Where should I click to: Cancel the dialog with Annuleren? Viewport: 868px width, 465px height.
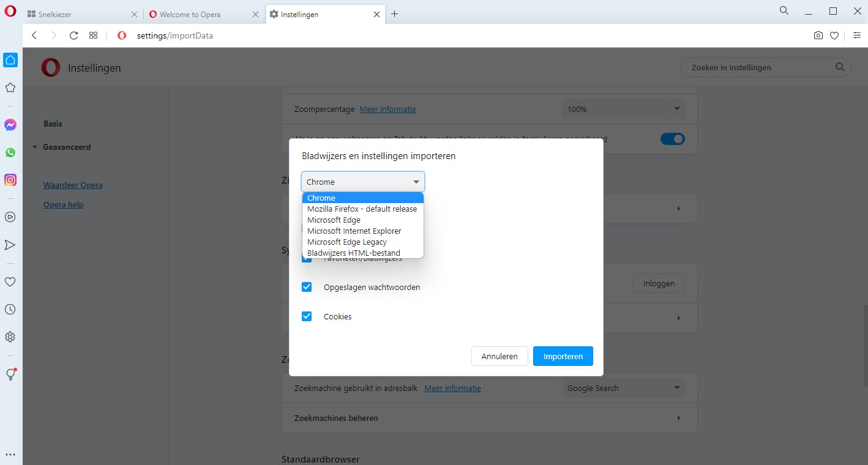[x=499, y=356]
